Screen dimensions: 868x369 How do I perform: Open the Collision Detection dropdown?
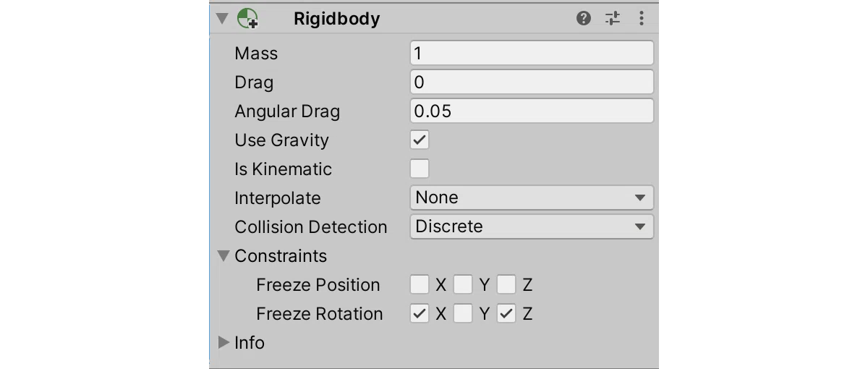(532, 226)
